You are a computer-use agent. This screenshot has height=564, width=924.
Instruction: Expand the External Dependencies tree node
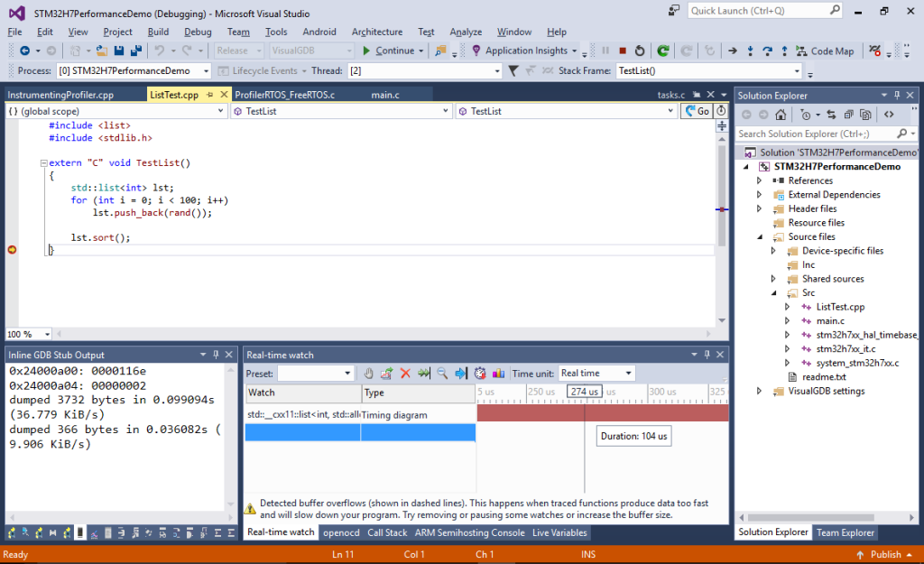tap(760, 194)
